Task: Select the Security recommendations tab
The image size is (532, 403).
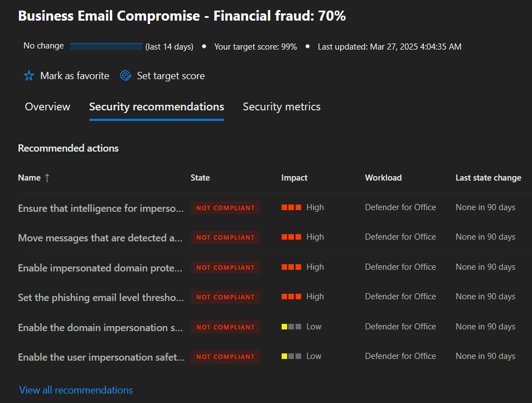Action: tap(156, 106)
